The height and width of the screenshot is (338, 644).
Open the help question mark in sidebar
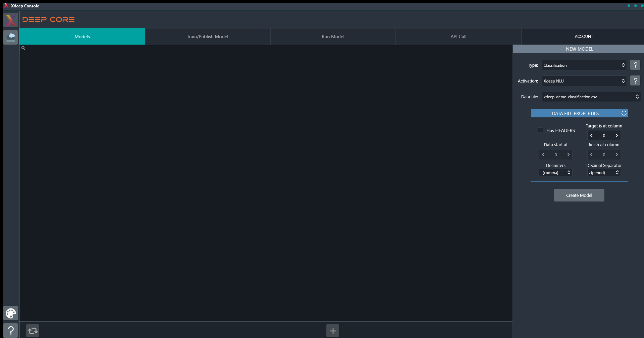click(x=11, y=331)
